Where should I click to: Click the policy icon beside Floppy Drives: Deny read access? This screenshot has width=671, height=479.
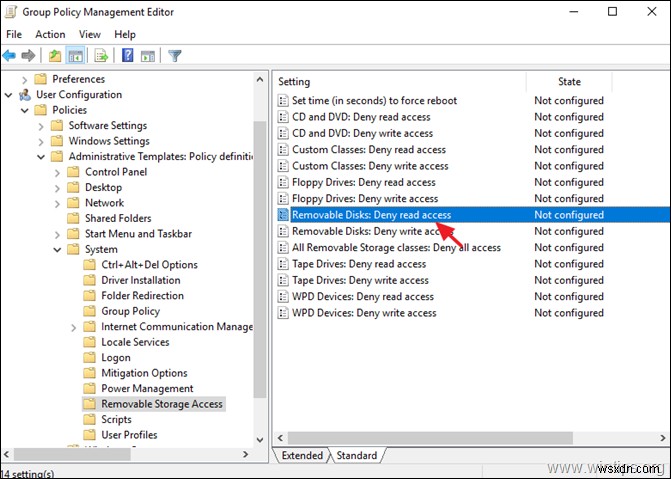pyautogui.click(x=283, y=182)
